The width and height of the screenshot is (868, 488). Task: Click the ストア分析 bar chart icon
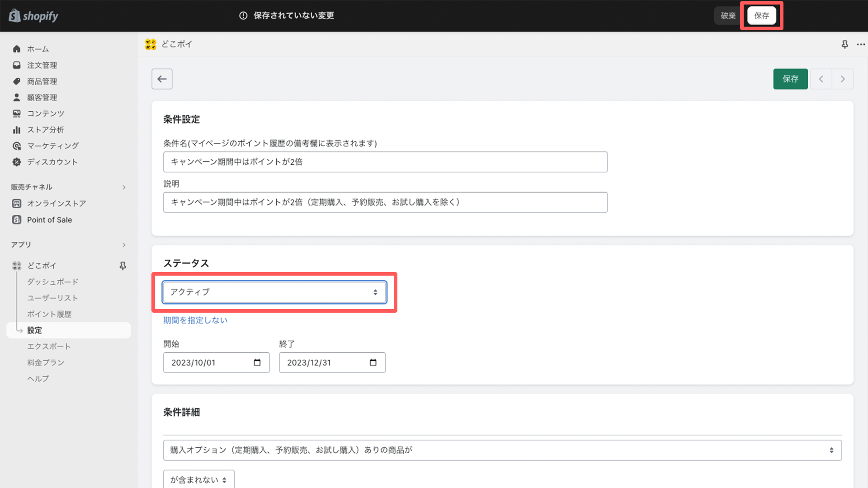17,130
